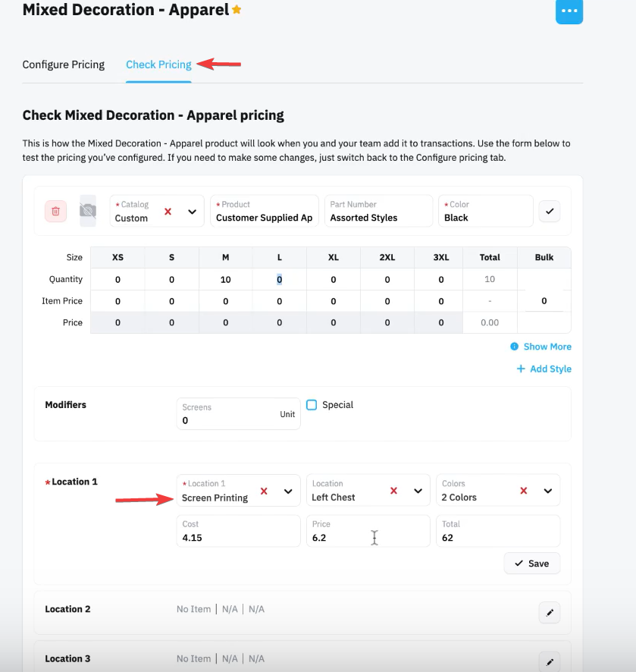Click the Save button
636x672 pixels.
tap(531, 563)
